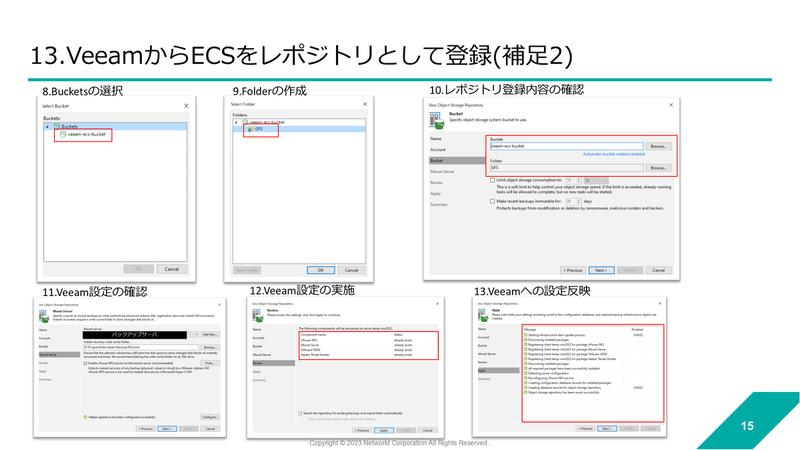Open the Mount server dropdown arrow
Image resolution: width=800 pixels, height=450 pixels.
pyautogui.click(x=194, y=335)
